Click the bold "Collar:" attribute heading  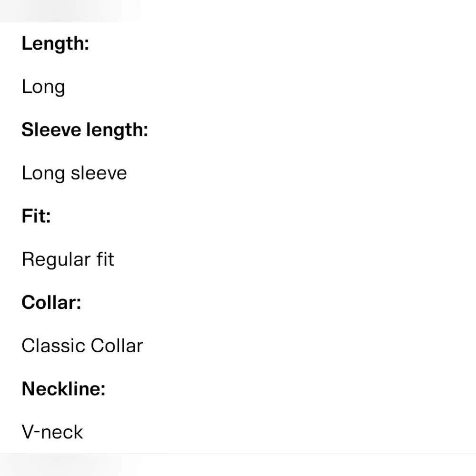[51, 303]
